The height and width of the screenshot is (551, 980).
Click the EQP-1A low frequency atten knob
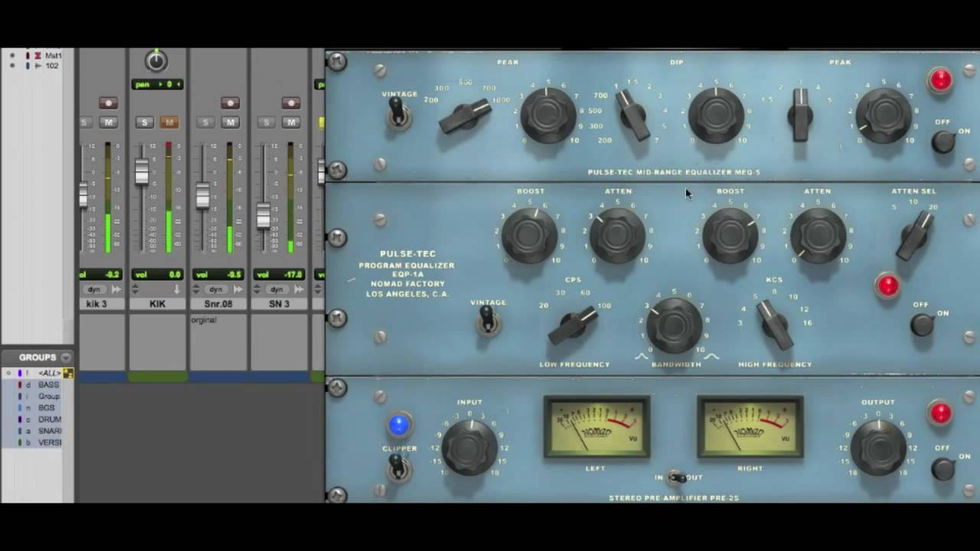617,236
